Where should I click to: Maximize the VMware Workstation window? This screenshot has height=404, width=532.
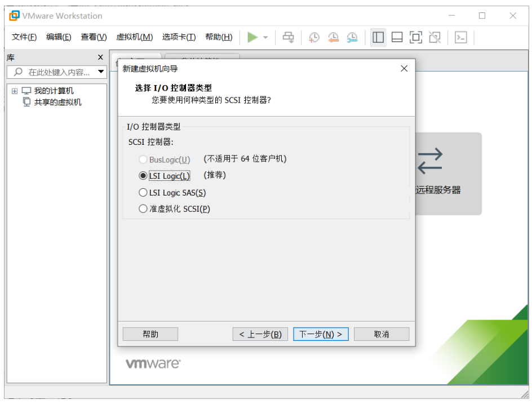click(x=482, y=16)
